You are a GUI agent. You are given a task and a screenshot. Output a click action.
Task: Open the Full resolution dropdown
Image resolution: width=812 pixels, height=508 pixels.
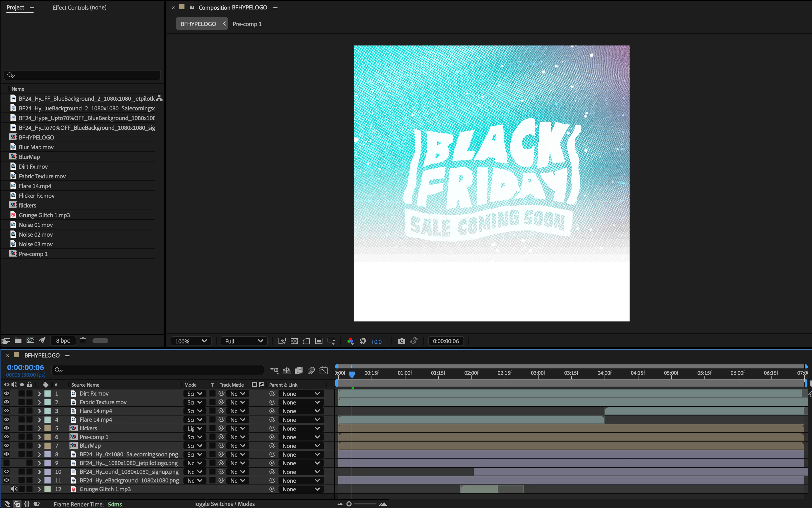[x=243, y=341]
